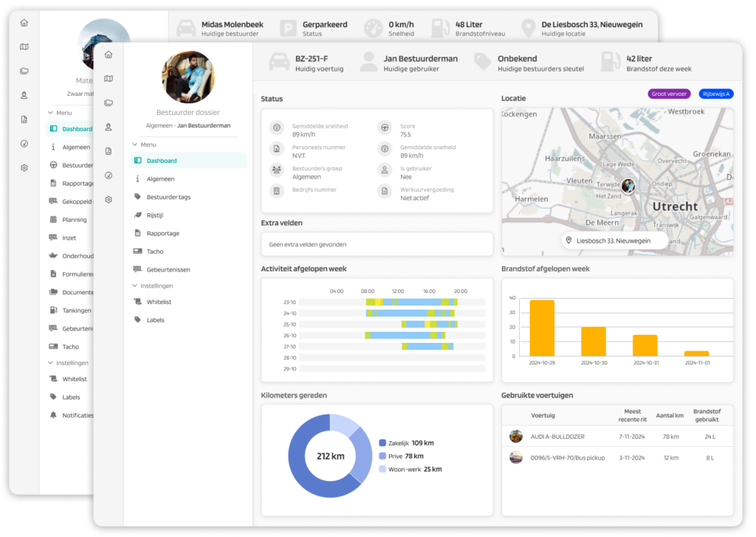The image size is (756, 537).
Task: Open the driver icon in back window sidebar
Action: [x=24, y=95]
